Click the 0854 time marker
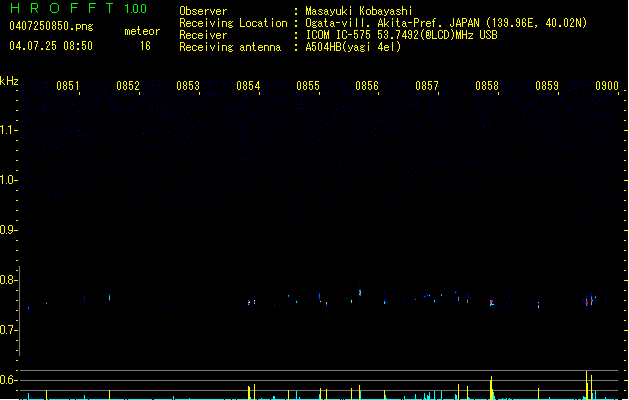Image resolution: width=629 pixels, height=400 pixels. [248, 86]
